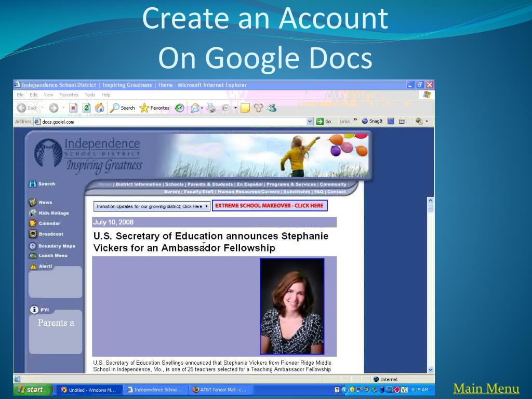
Task: Click the Alert! warning icon
Action: click(33, 267)
